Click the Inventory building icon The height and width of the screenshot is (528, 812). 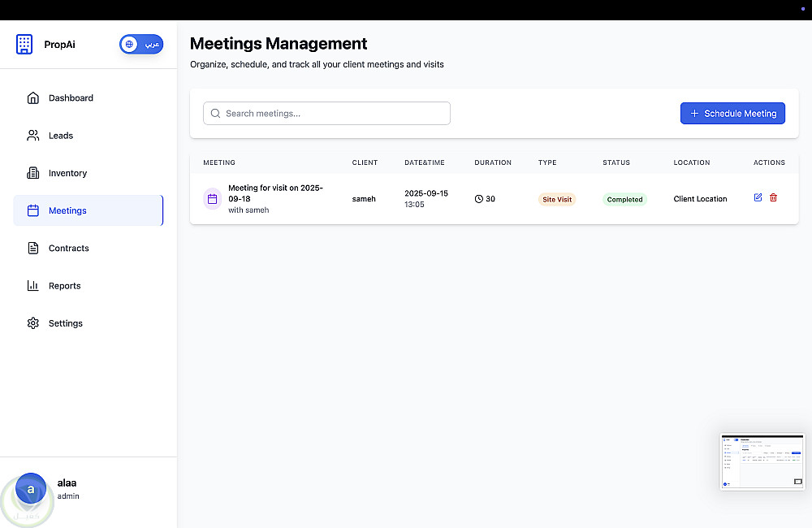tap(33, 173)
